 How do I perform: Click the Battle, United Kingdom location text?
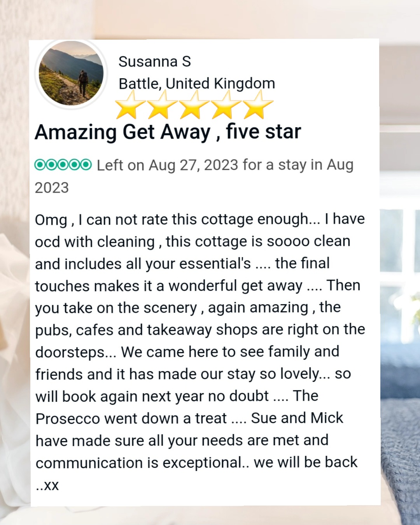coord(197,84)
